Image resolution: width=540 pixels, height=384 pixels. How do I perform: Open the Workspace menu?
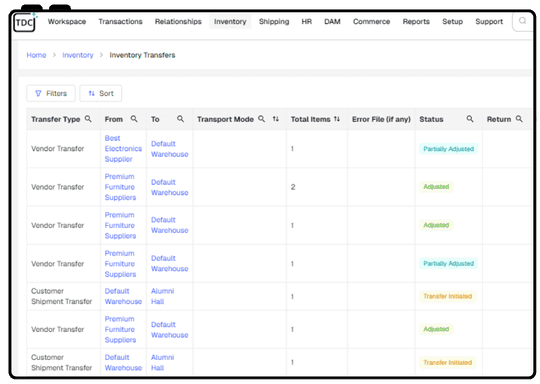click(x=67, y=22)
